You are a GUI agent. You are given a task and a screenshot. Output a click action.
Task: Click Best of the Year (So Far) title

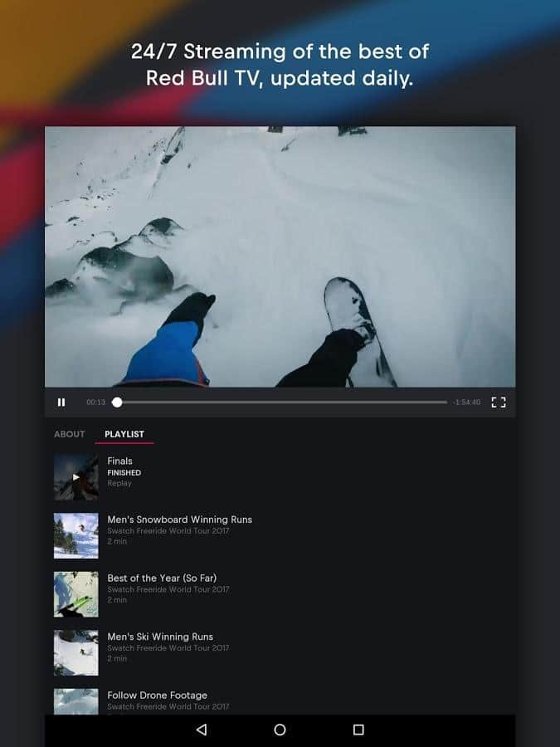point(162,579)
